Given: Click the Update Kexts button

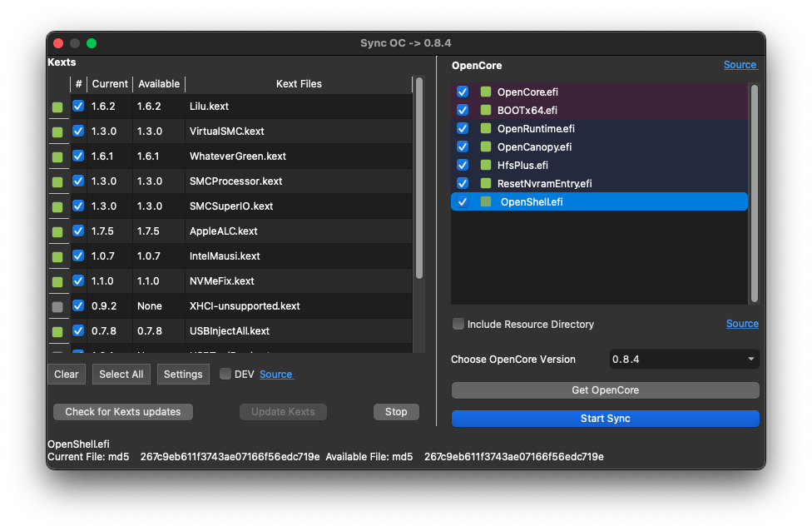Looking at the screenshot, I should (283, 412).
